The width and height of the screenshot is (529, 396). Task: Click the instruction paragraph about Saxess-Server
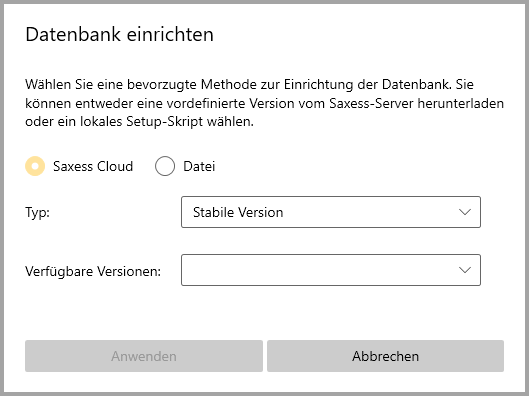pyautogui.click(x=264, y=103)
